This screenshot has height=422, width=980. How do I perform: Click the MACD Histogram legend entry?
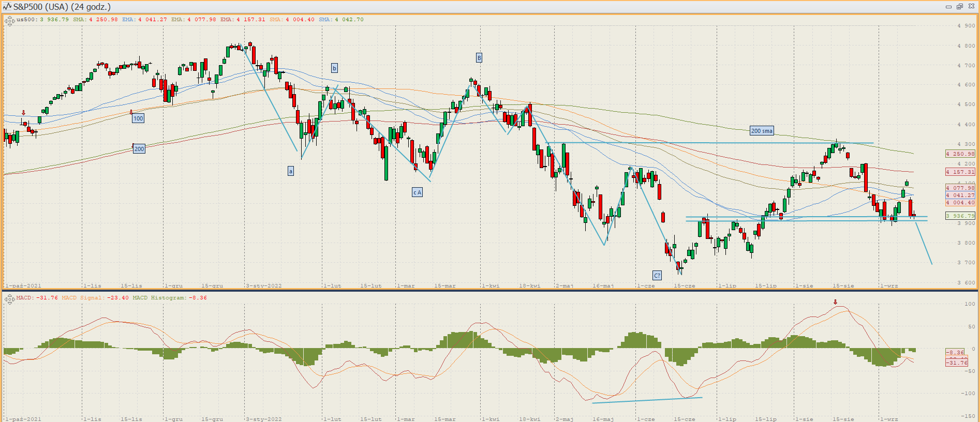pos(170,298)
